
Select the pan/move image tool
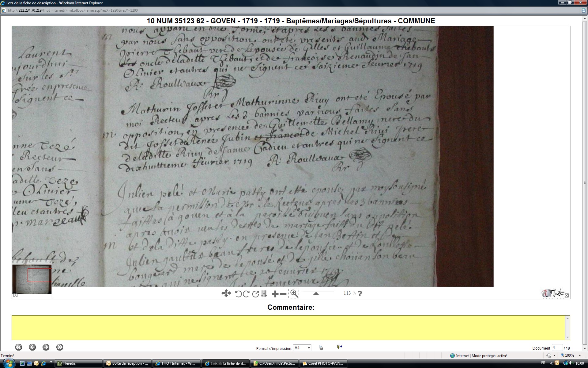(x=226, y=293)
